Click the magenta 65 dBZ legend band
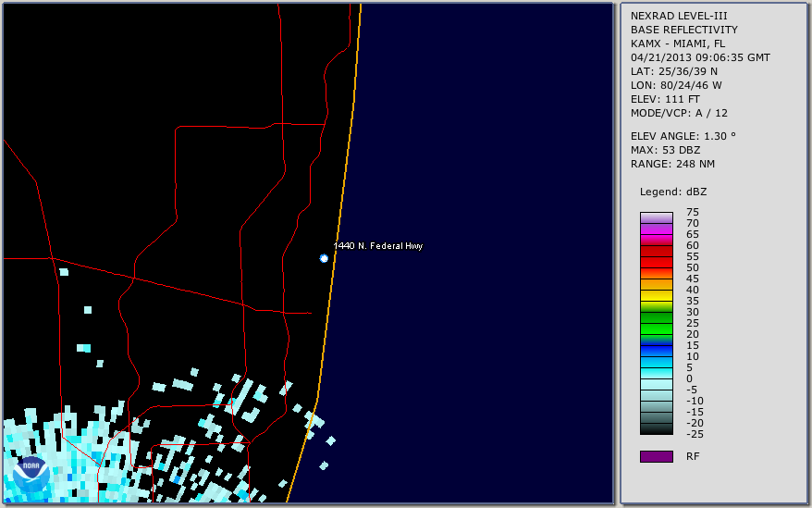The image size is (812, 508). 656,240
